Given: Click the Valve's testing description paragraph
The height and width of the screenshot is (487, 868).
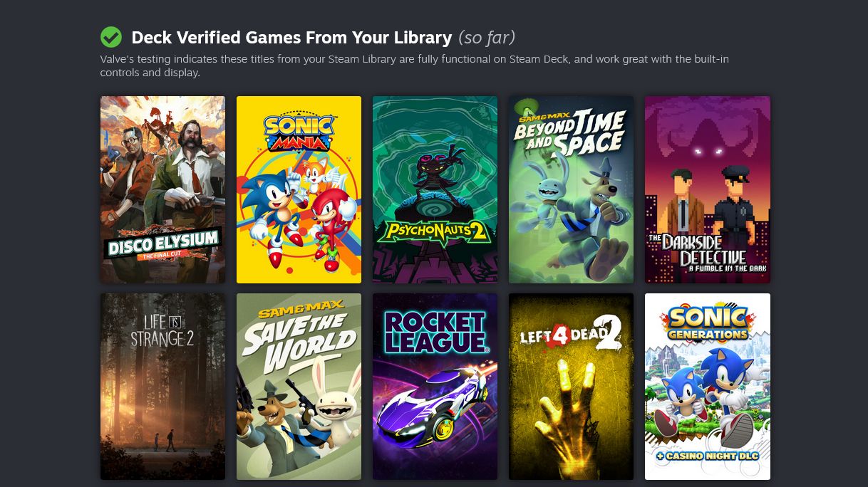Looking at the screenshot, I should 415,66.
